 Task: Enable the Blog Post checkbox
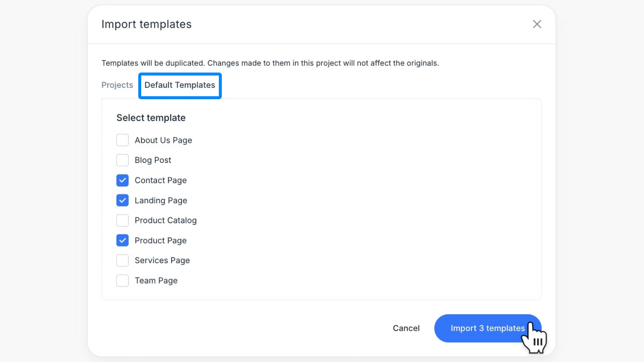click(x=122, y=160)
